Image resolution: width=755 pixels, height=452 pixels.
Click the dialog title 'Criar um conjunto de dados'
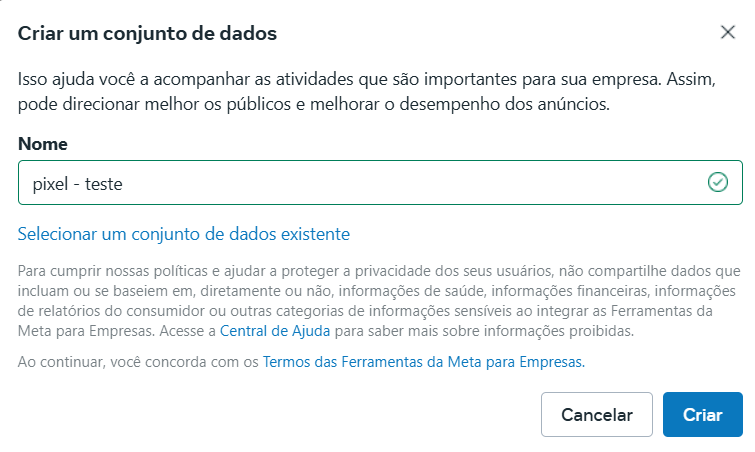pos(147,33)
